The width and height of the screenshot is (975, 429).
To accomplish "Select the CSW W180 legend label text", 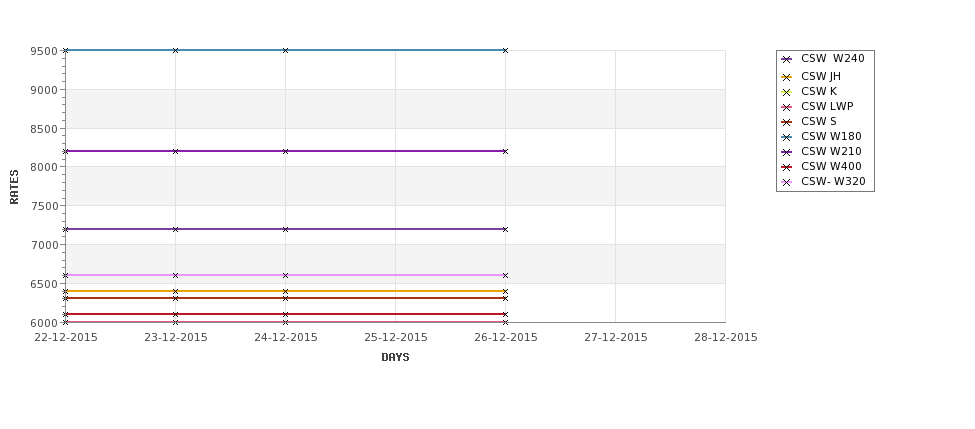I will click(831, 137).
